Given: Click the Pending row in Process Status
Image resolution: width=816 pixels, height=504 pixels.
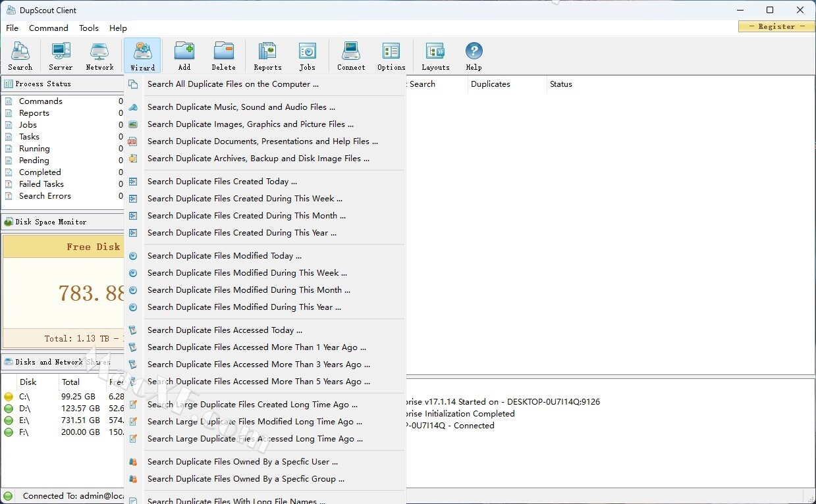Looking at the screenshot, I should pyautogui.click(x=63, y=161).
